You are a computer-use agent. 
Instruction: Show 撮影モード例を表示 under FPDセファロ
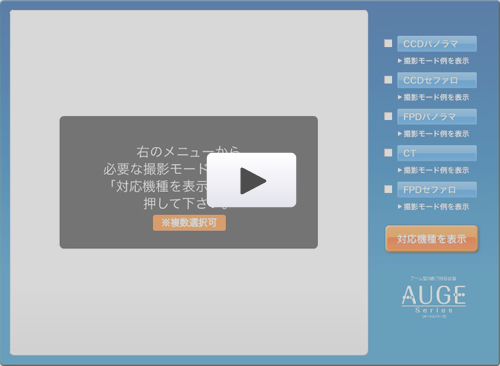(433, 207)
